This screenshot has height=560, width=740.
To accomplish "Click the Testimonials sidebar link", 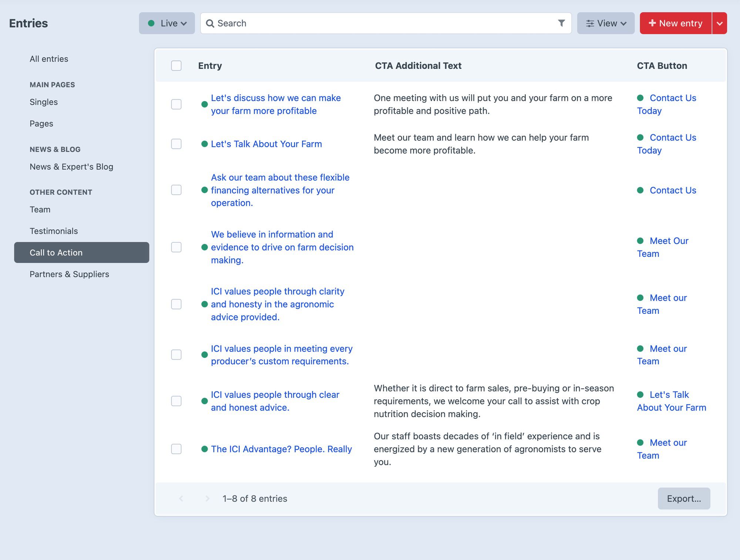I will pos(54,231).
